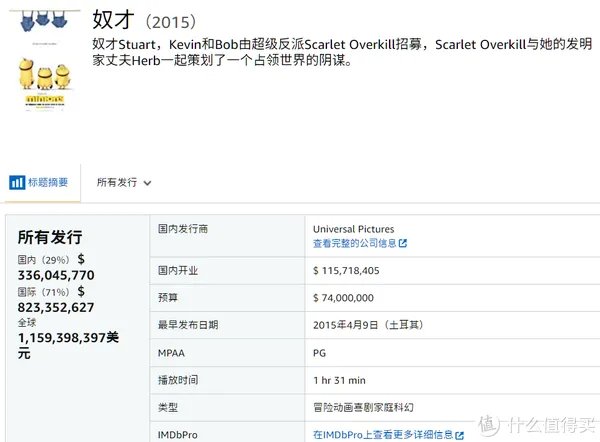Click the IMDbPro row label
600x442 pixels.
(x=178, y=435)
